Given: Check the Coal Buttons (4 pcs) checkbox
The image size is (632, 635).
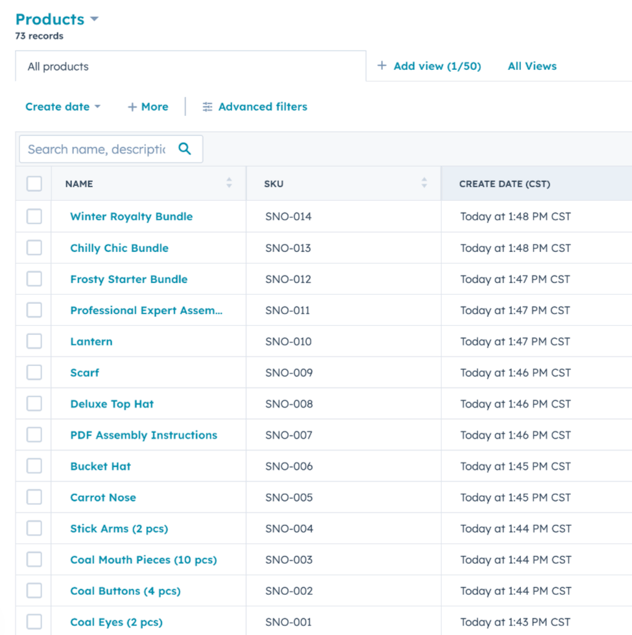Looking at the screenshot, I should tap(34, 590).
